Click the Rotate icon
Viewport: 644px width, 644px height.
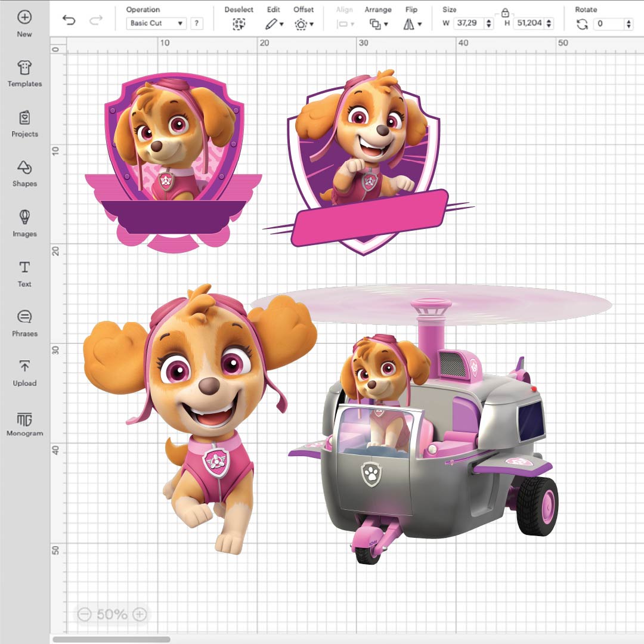[x=582, y=24]
